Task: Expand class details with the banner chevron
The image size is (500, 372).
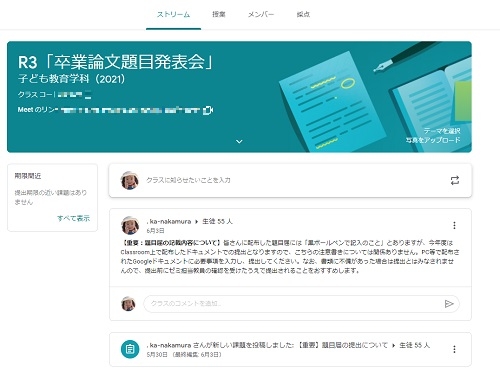Action: [x=239, y=141]
